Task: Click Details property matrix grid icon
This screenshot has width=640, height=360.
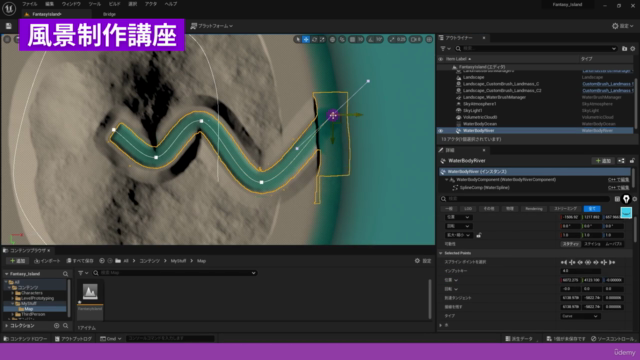Action: [617, 199]
